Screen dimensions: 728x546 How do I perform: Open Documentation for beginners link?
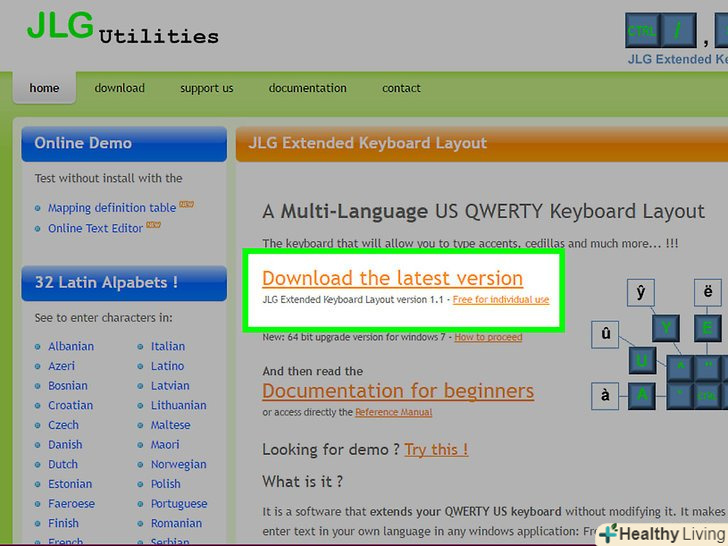398,391
